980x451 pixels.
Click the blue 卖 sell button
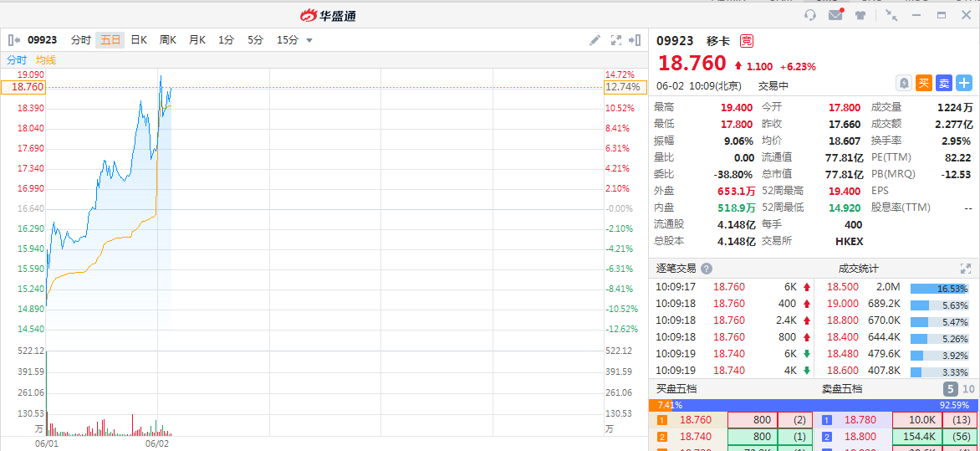click(x=944, y=83)
